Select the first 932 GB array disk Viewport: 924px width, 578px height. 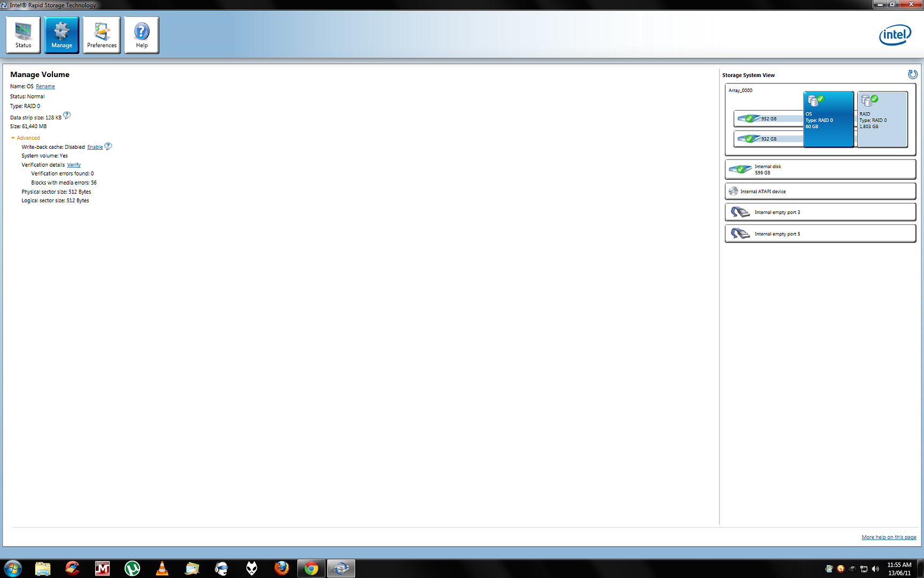pyautogui.click(x=768, y=118)
